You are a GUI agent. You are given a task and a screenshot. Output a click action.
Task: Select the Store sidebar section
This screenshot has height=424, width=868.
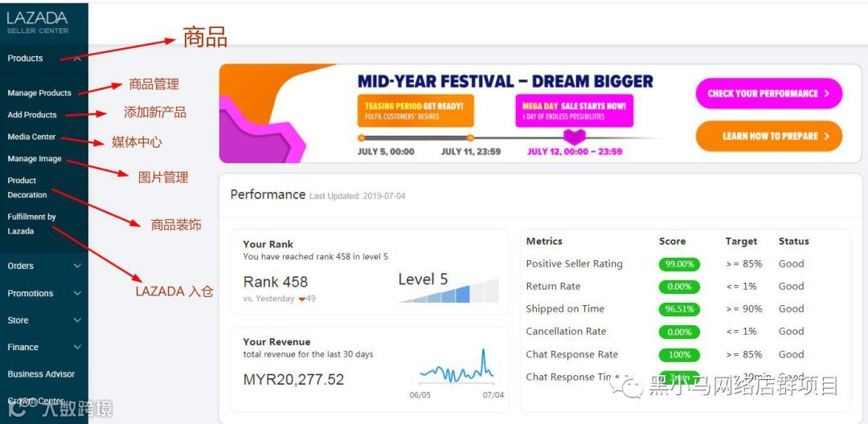click(x=18, y=320)
